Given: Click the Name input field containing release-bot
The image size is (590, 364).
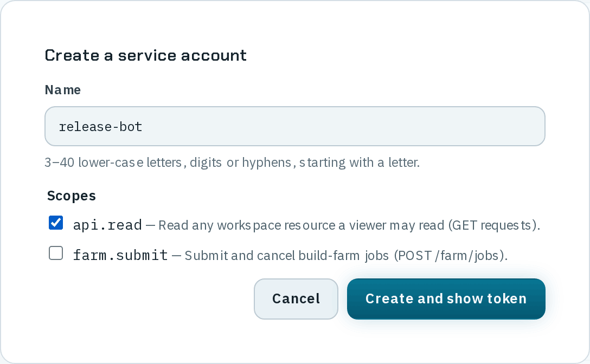Looking at the screenshot, I should coord(294,126).
